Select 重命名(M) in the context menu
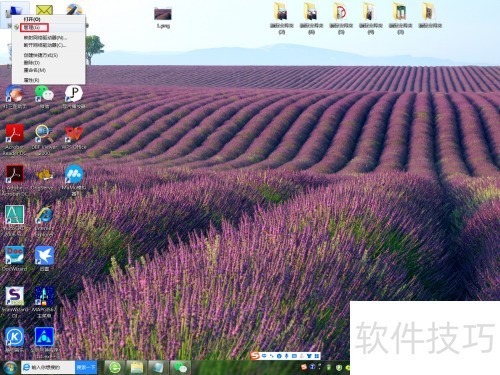This screenshot has height=375, width=500. click(x=34, y=70)
